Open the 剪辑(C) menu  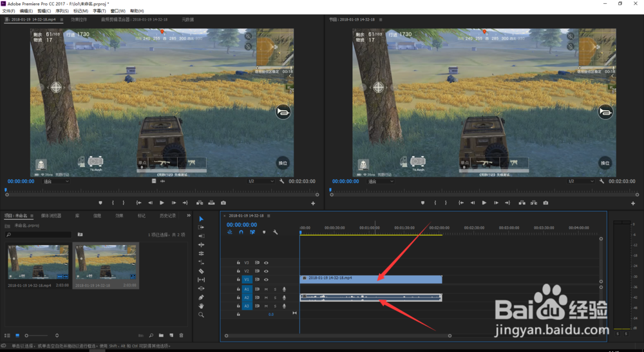pyautogui.click(x=44, y=11)
